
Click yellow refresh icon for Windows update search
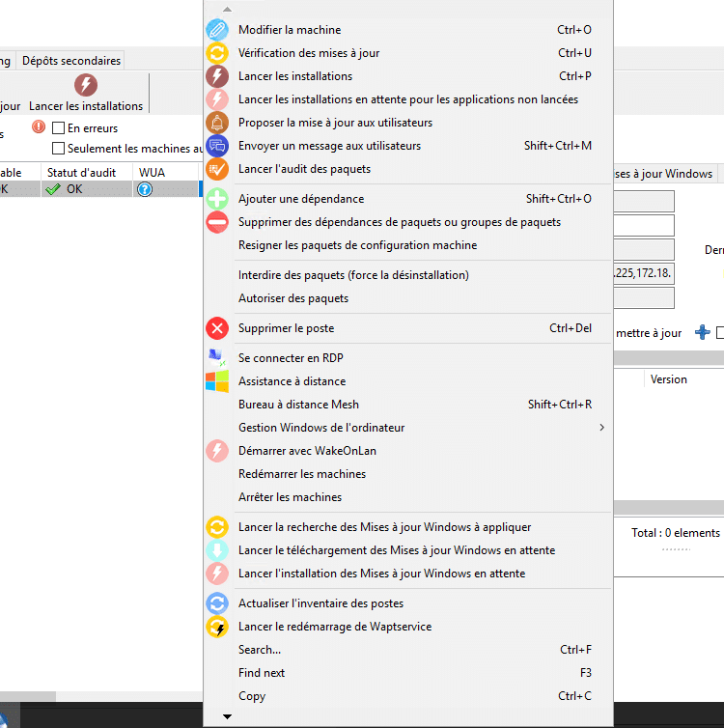[217, 527]
